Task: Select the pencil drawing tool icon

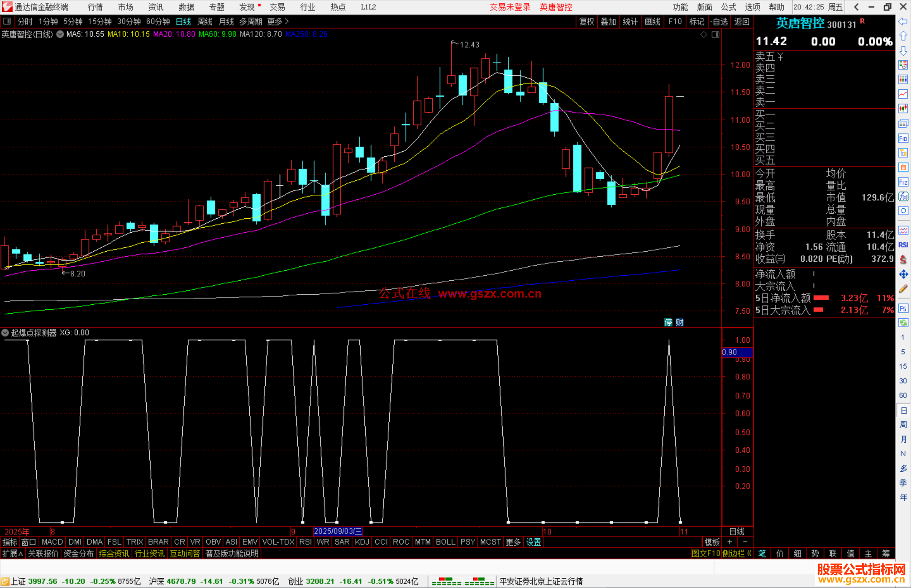Action: [903, 289]
